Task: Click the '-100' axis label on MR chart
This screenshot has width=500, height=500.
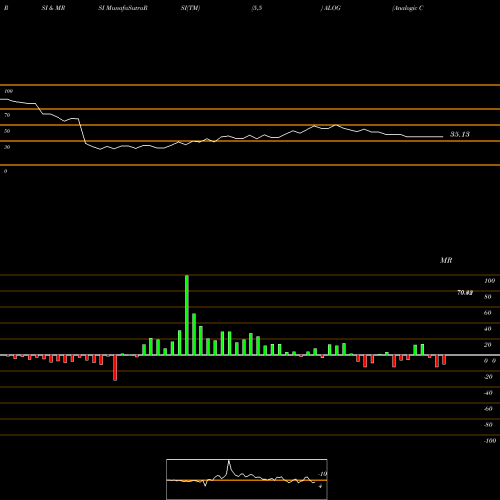Action: click(490, 441)
